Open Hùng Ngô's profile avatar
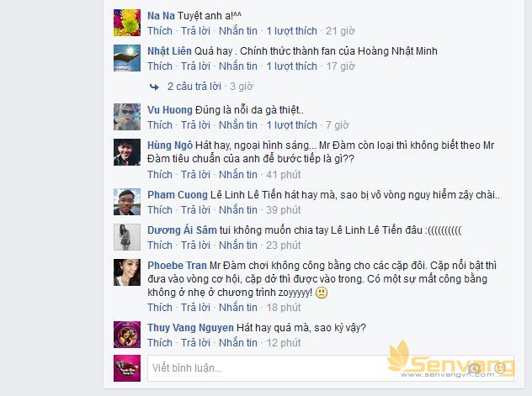 tap(127, 152)
